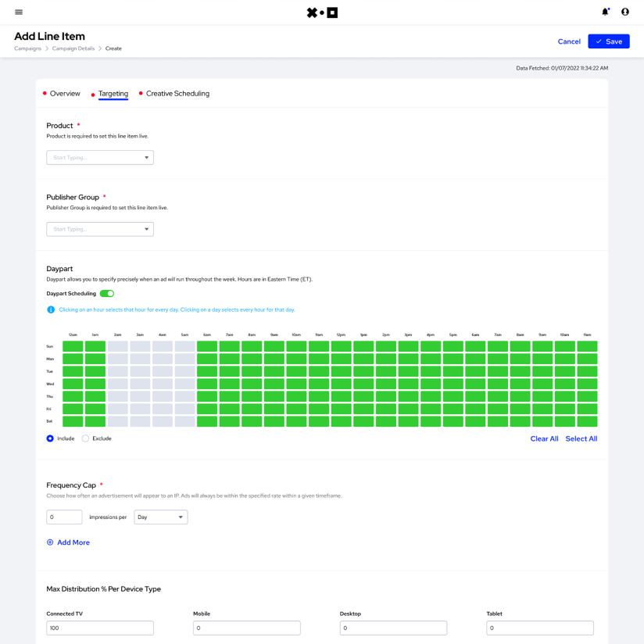Select the Include radio button

tap(50, 438)
